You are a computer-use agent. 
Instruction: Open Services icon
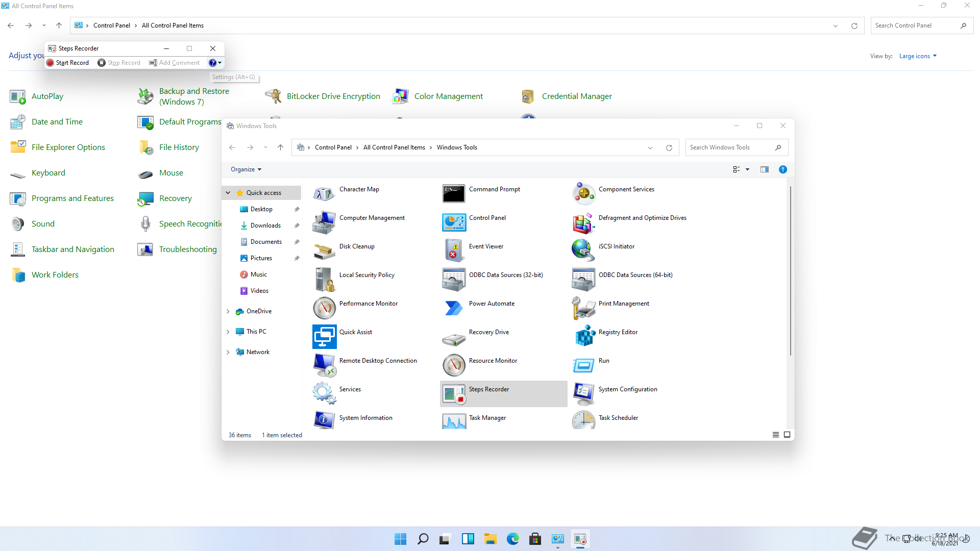tap(324, 394)
